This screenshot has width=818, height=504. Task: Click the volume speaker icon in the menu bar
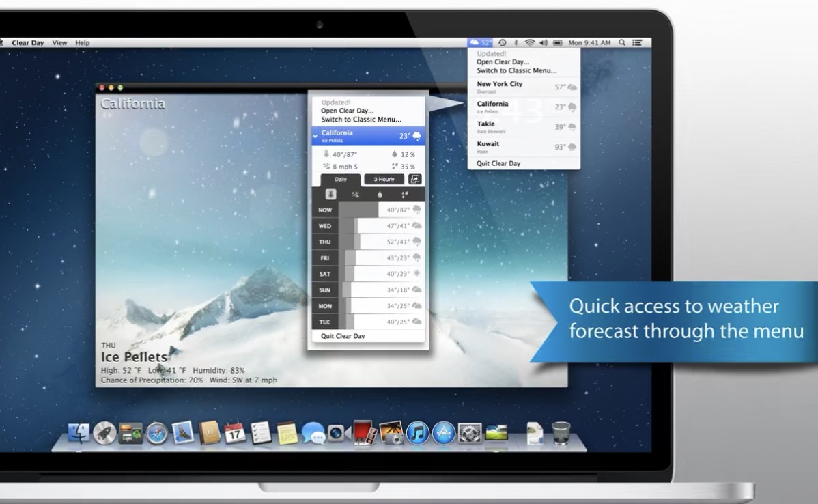pyautogui.click(x=544, y=43)
